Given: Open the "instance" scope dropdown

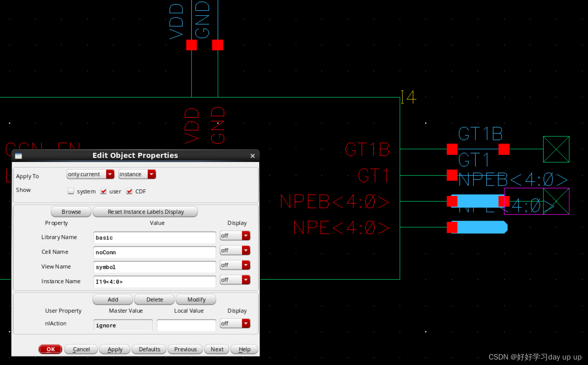Looking at the screenshot, I should pos(152,174).
